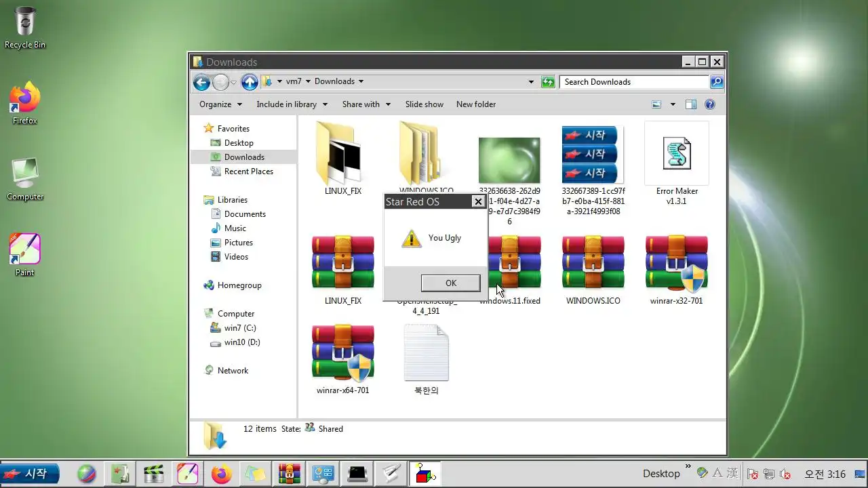Open the address bar history dropdown
Image resolution: width=868 pixels, height=488 pixels.
[x=531, y=82]
